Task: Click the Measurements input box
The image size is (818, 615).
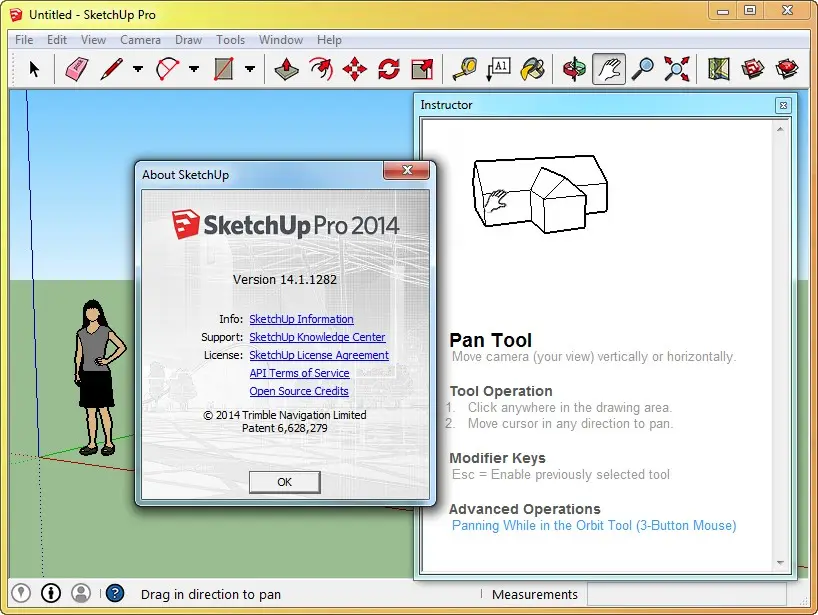Action: click(x=687, y=594)
